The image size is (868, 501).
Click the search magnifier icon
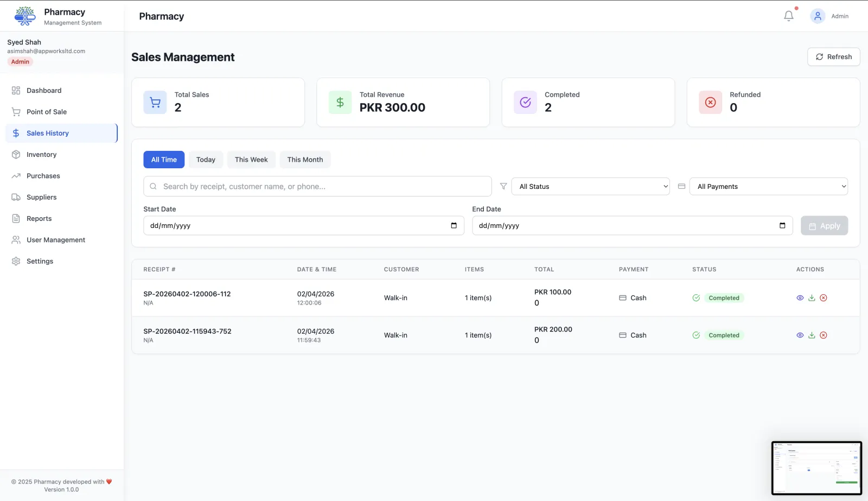point(153,186)
